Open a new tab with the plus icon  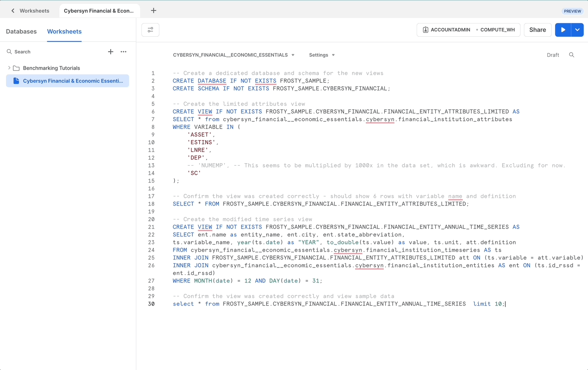(154, 10)
